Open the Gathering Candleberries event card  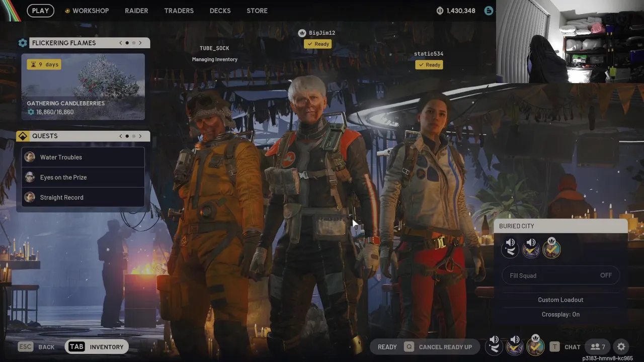83,86
